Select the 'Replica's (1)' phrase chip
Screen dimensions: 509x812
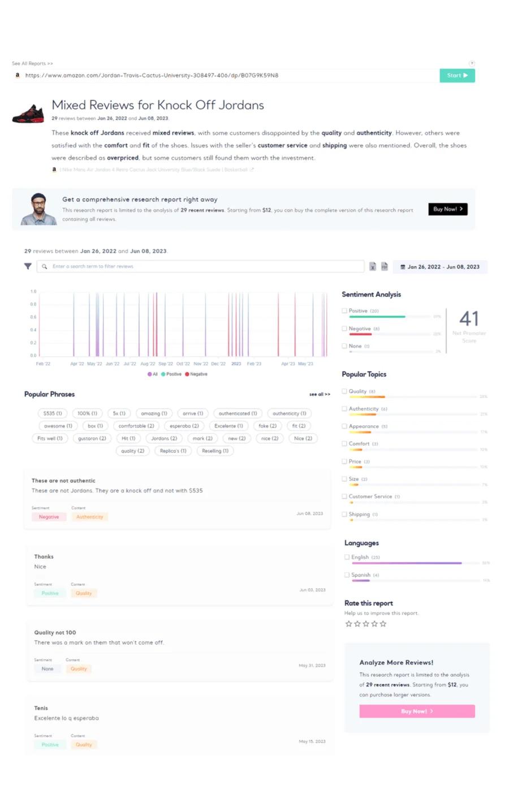click(173, 451)
